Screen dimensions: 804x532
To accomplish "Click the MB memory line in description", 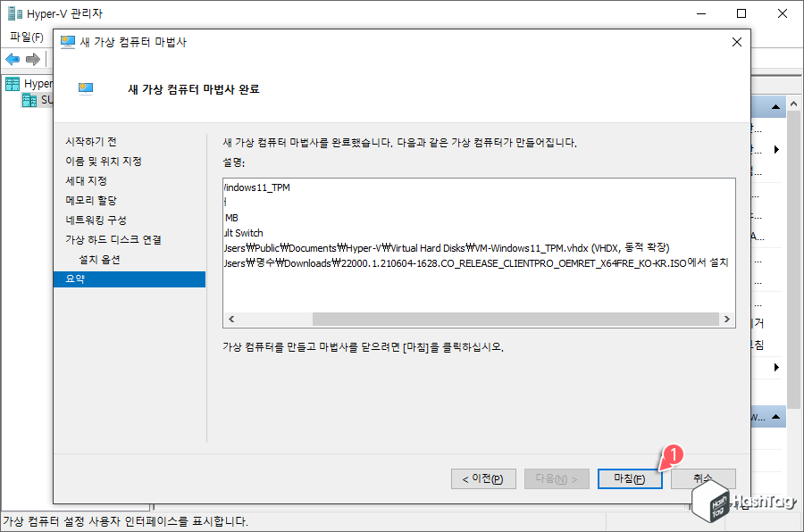I will 231,218.
